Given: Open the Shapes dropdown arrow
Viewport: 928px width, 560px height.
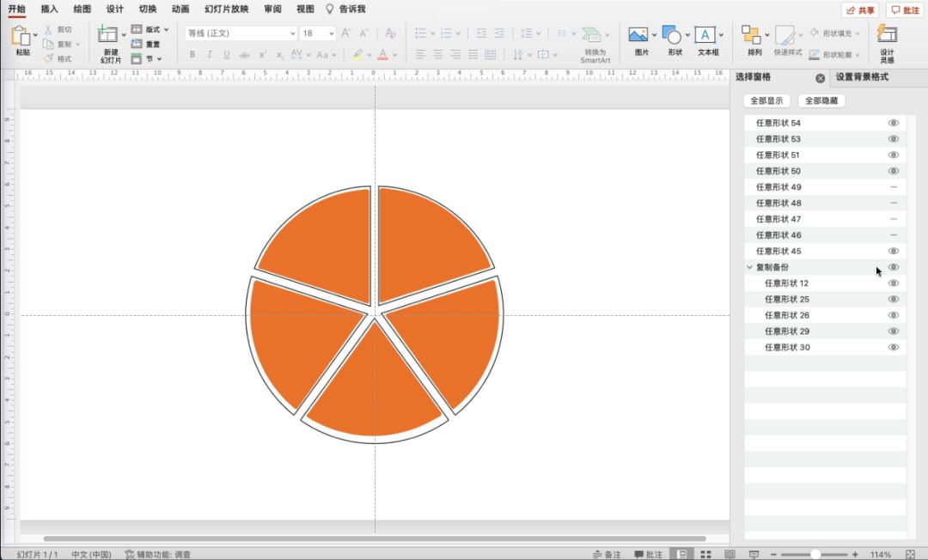Looking at the screenshot, I should (687, 35).
